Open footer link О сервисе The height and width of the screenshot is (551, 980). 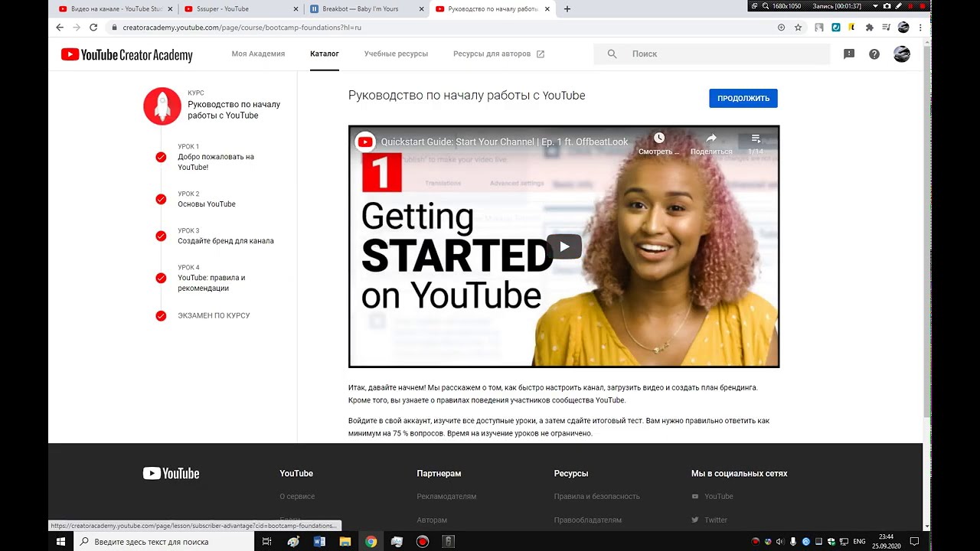pyautogui.click(x=297, y=497)
